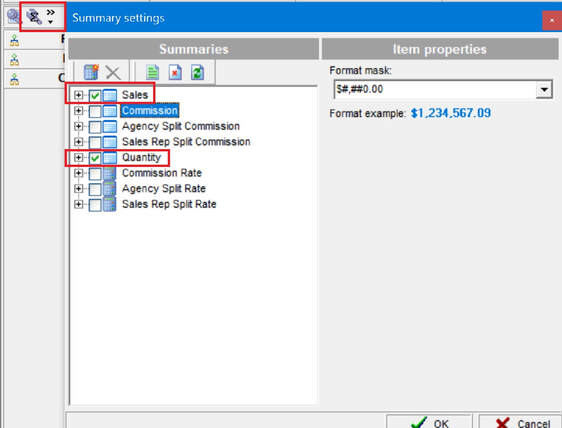Viewport: 562px width, 428px height.
Task: Click the OK button
Action: click(429, 423)
